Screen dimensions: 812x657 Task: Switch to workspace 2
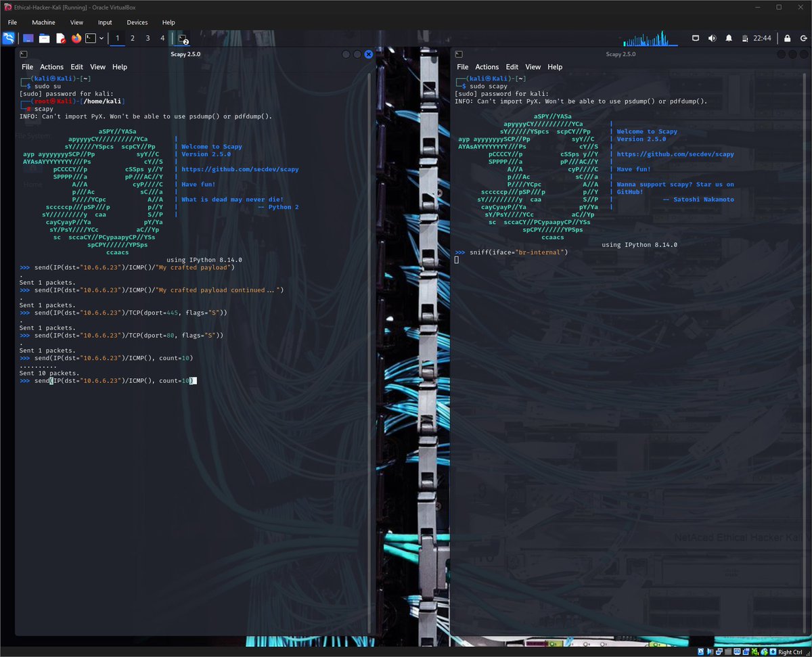click(132, 39)
